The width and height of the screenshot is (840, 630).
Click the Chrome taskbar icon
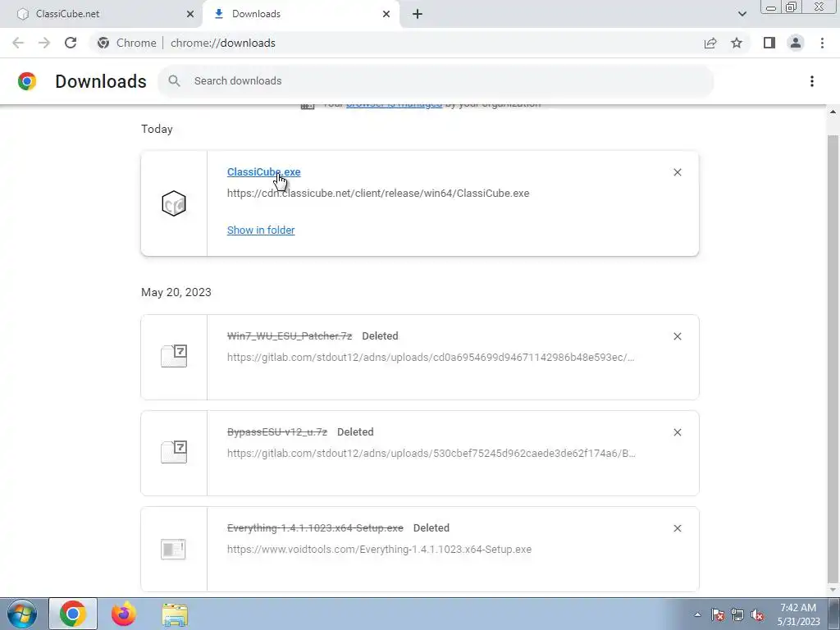pos(73,614)
